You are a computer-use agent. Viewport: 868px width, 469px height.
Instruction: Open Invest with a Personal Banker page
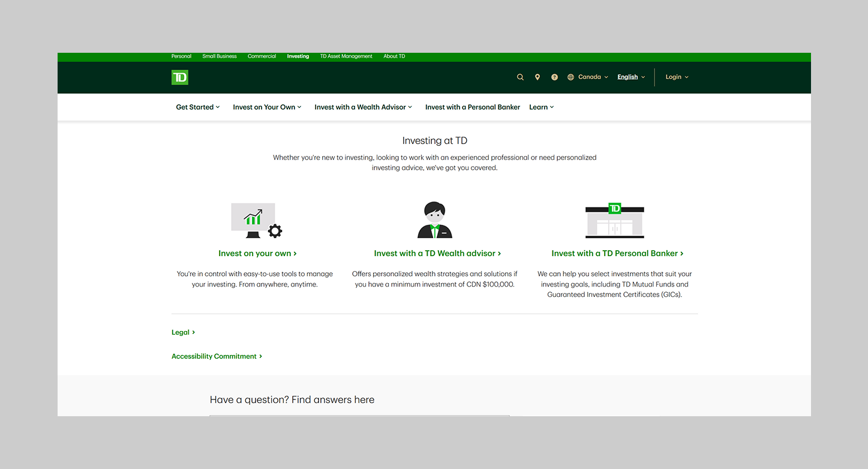pos(473,107)
